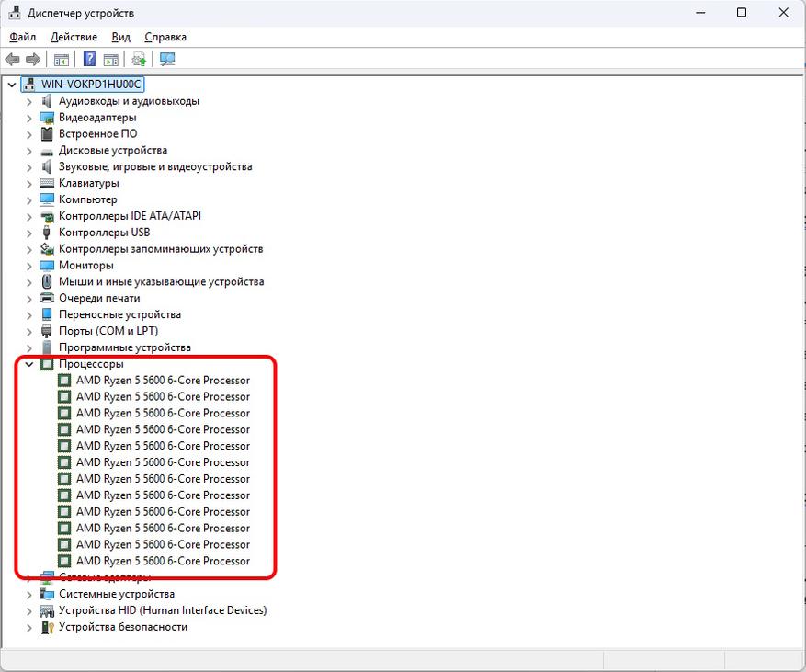This screenshot has width=806, height=672.
Task: Expand the Переносные устройства category
Action: (x=29, y=315)
